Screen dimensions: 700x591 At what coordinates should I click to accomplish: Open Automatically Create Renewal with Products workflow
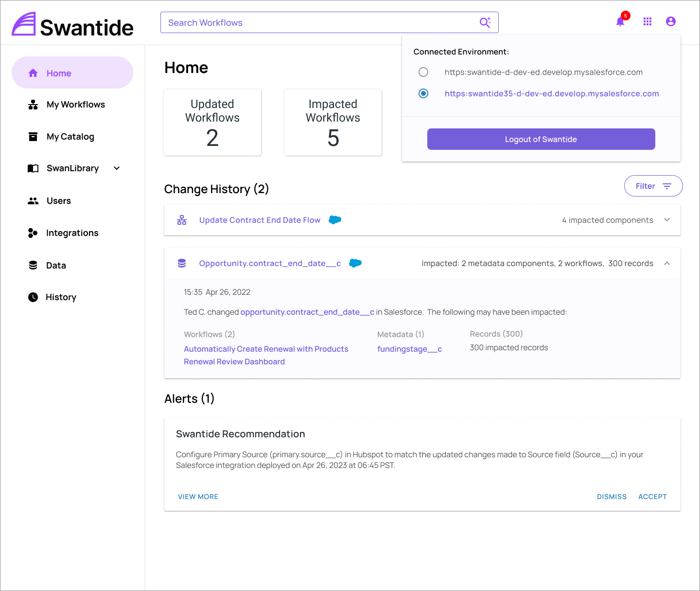pos(266,349)
